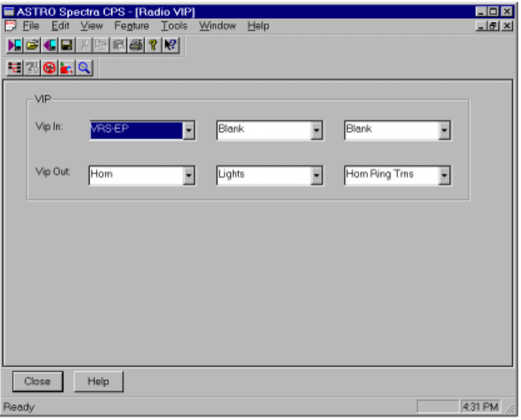Click the Help button at bottom
521x420 pixels.
point(98,381)
